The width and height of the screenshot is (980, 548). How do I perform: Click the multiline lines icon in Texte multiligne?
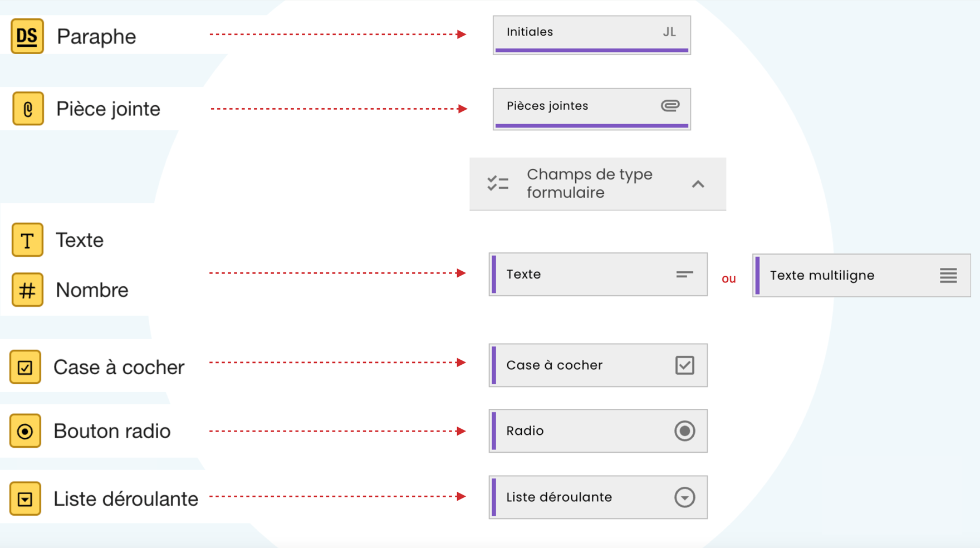point(948,275)
